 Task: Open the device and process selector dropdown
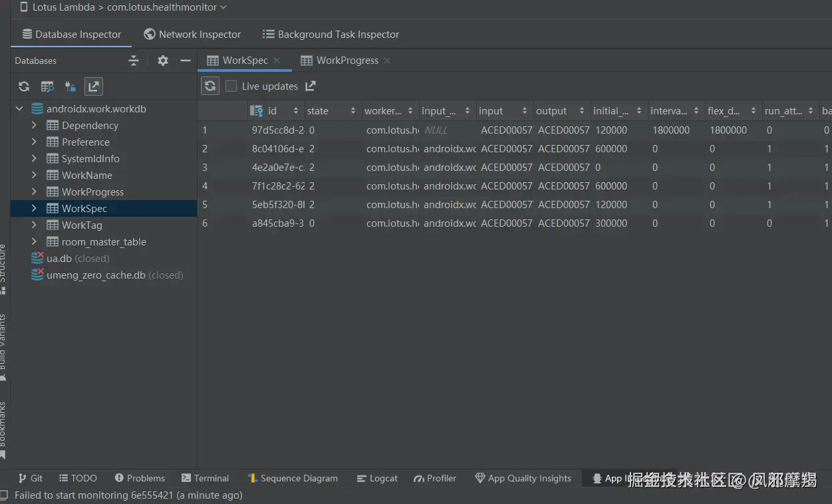pos(123,7)
